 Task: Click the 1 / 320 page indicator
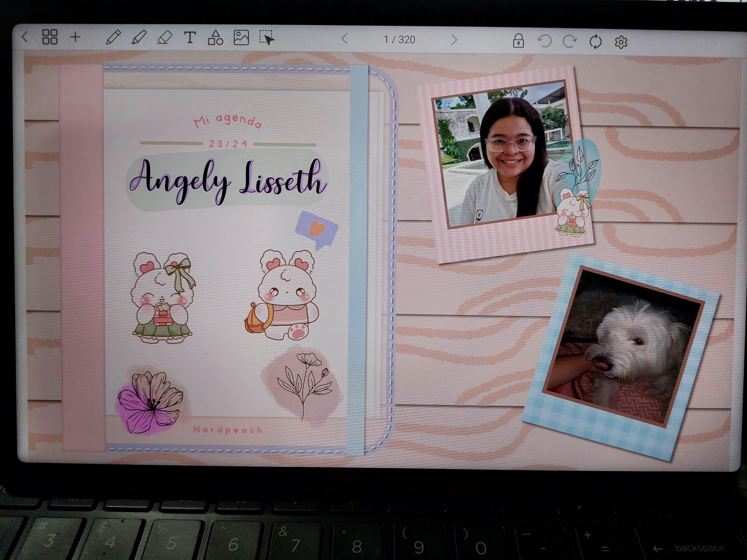(399, 40)
